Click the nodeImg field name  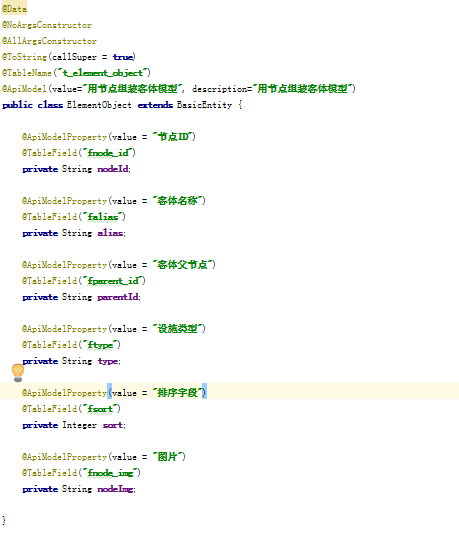115,489
